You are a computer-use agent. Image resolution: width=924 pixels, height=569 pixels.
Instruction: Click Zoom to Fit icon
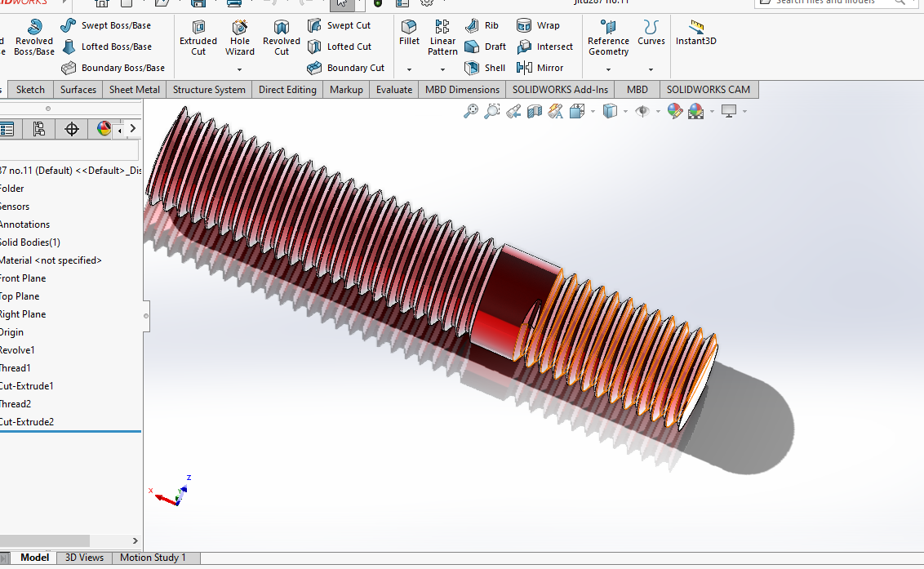click(x=471, y=111)
